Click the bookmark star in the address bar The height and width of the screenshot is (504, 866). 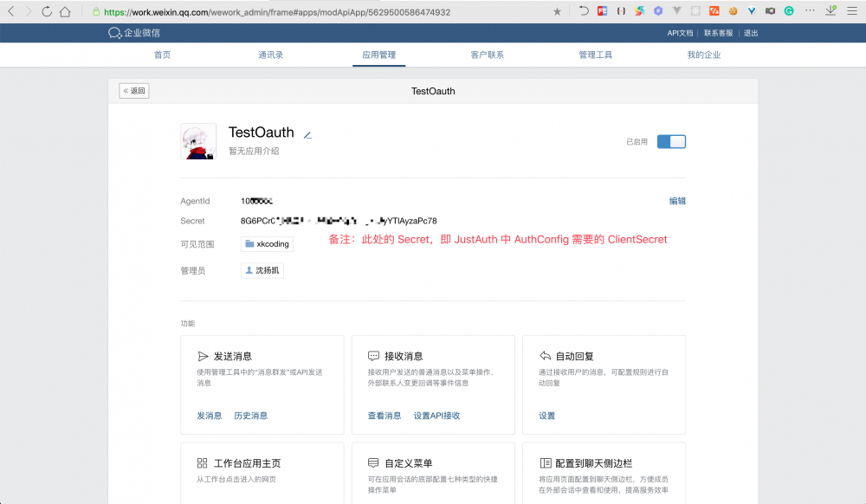(x=558, y=12)
